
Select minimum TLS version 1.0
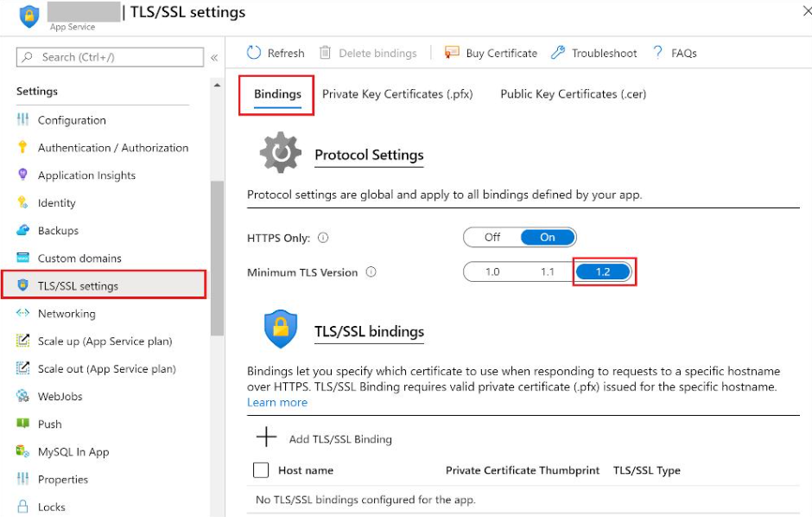tap(492, 271)
